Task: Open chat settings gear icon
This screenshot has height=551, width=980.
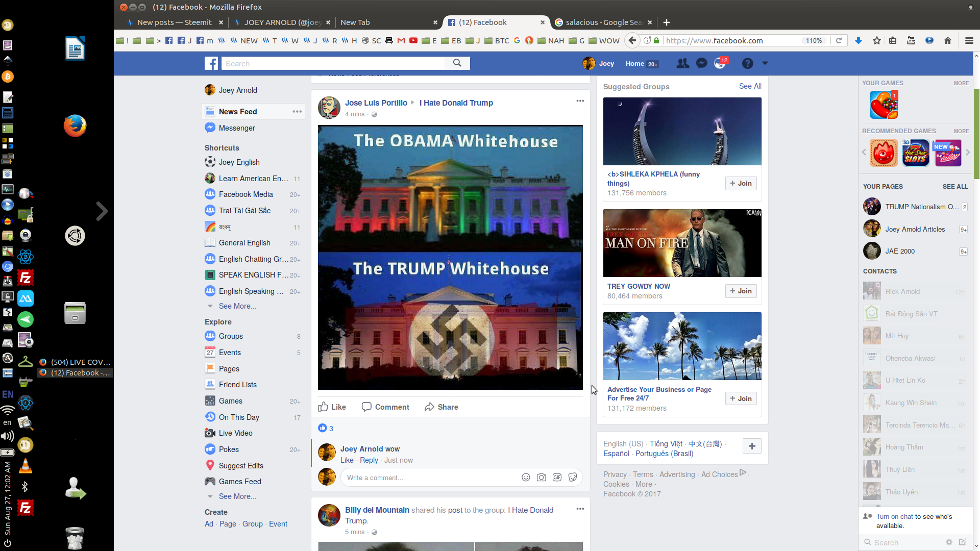Action: point(949,542)
